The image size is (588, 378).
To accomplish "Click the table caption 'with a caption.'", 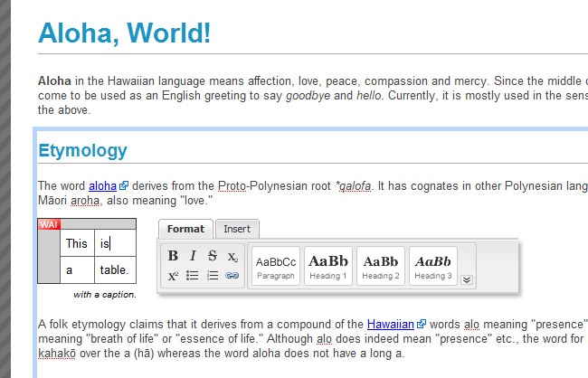I will click(x=105, y=295).
